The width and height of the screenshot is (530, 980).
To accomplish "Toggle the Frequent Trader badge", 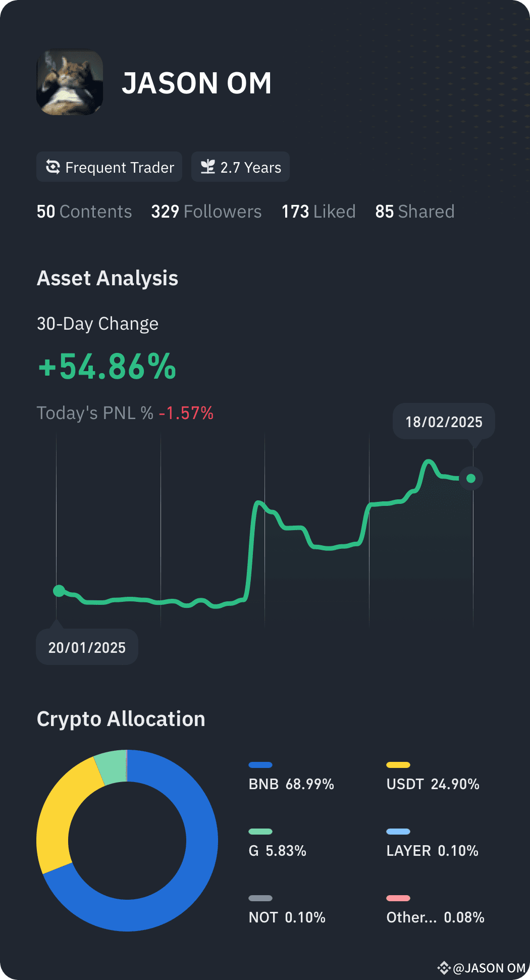I will tap(109, 167).
